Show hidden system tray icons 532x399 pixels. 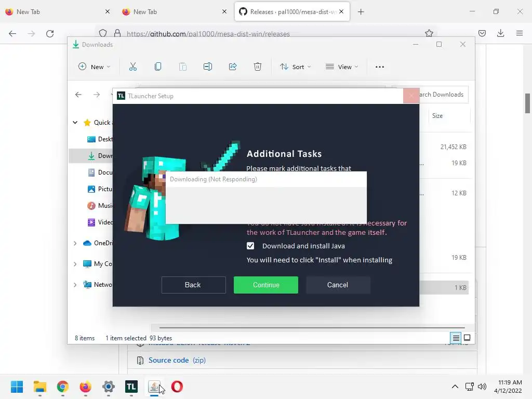pyautogui.click(x=455, y=387)
